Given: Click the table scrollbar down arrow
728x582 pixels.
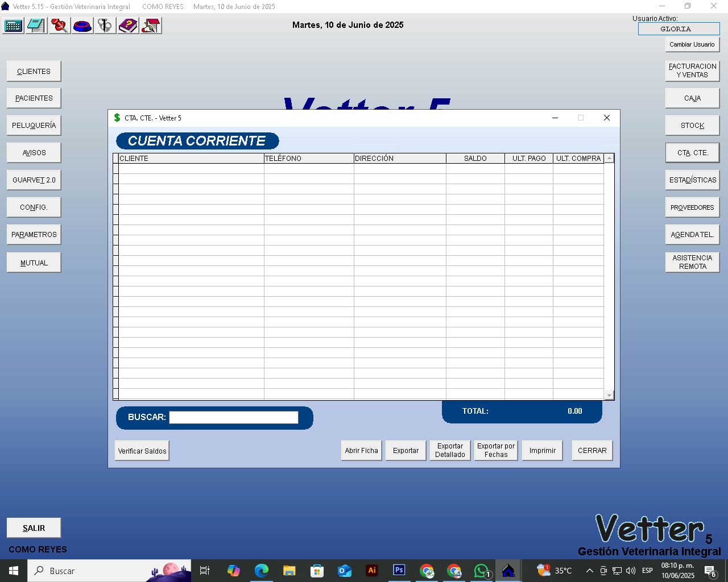Looking at the screenshot, I should tap(609, 395).
